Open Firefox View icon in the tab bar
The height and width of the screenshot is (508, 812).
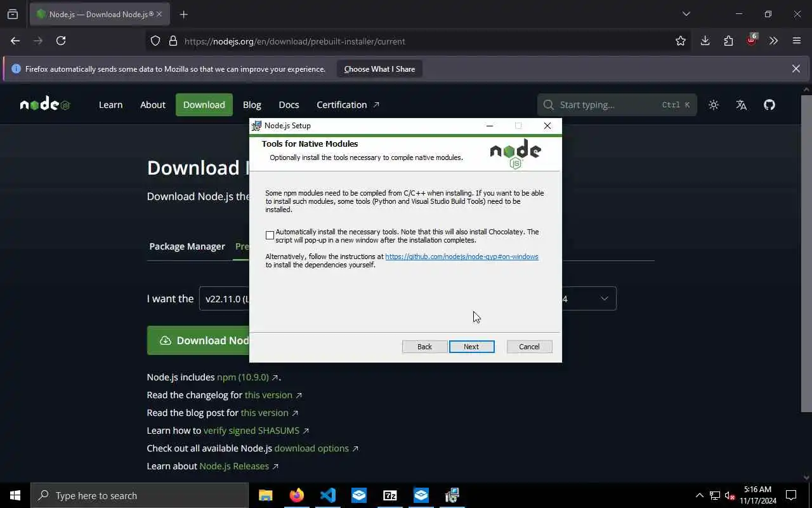pyautogui.click(x=13, y=14)
